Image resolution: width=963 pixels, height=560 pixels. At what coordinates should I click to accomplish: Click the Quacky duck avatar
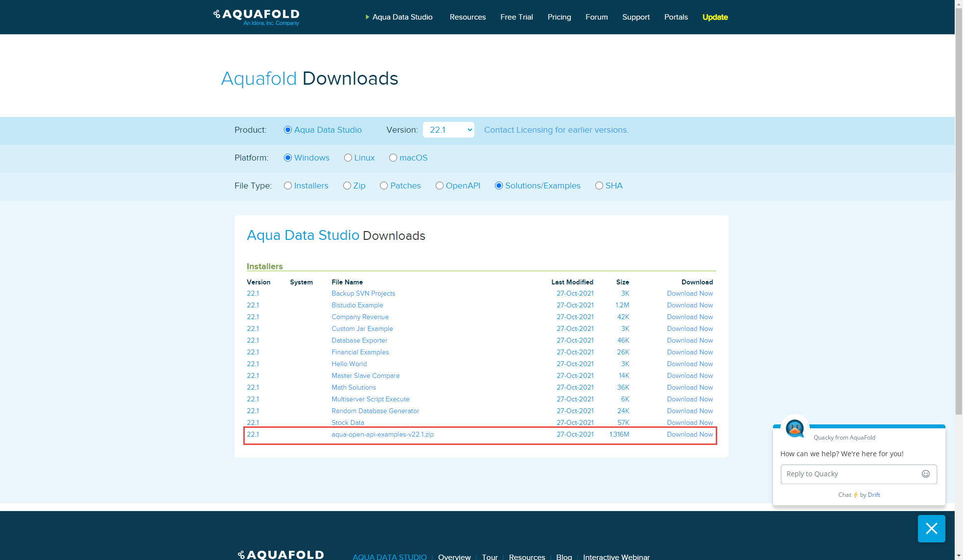(795, 428)
